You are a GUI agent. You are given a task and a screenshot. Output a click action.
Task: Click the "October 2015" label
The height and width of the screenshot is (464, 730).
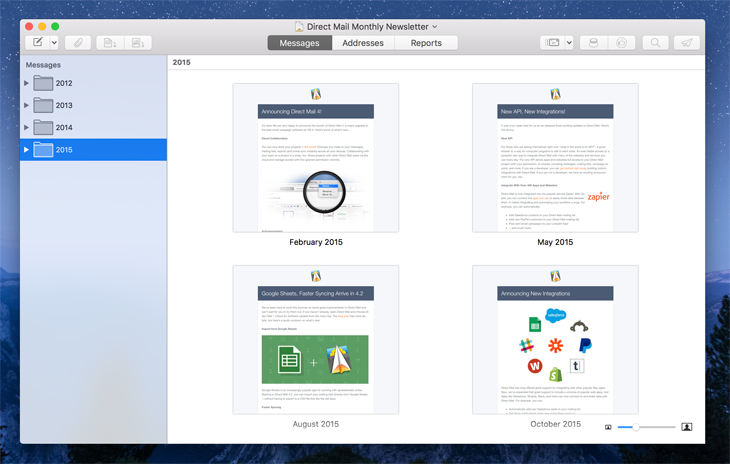click(x=555, y=424)
